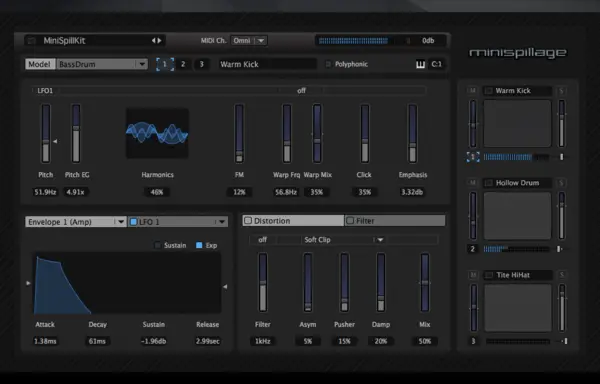Viewport: 600px width, 384px height.
Task: Toggle the blue LFO 1 enable box
Action: [x=134, y=222]
